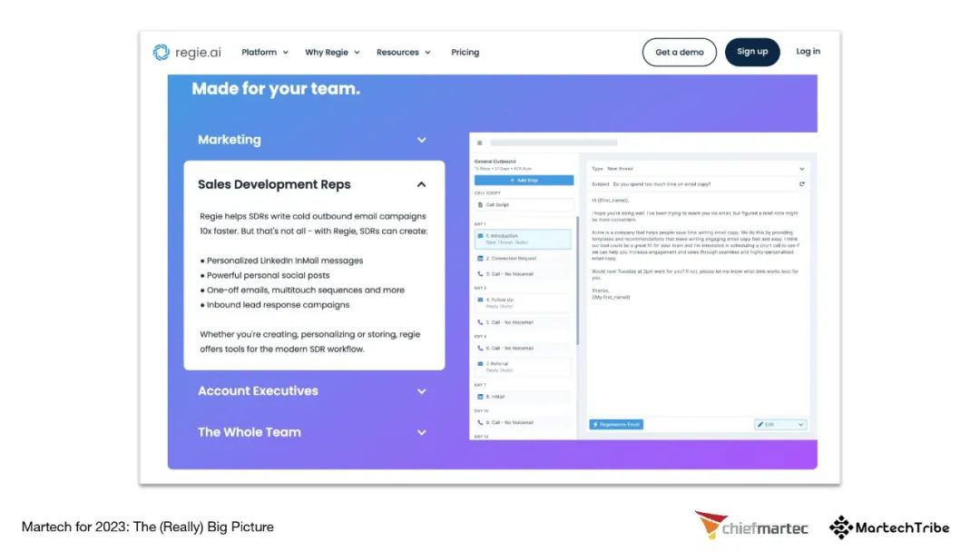The width and height of the screenshot is (980, 552).
Task: Select the envelope icon of step 1 Introduction
Action: click(x=480, y=236)
